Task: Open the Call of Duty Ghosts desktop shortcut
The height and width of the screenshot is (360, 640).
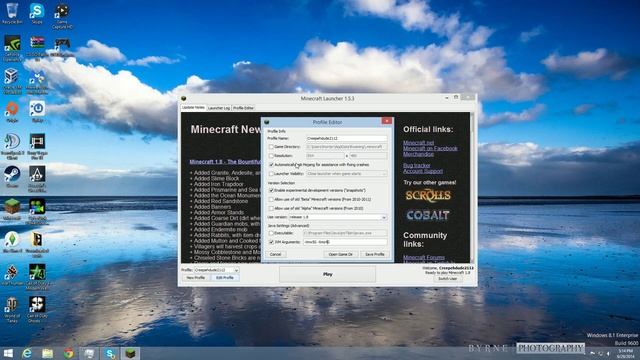Action: click(x=37, y=309)
